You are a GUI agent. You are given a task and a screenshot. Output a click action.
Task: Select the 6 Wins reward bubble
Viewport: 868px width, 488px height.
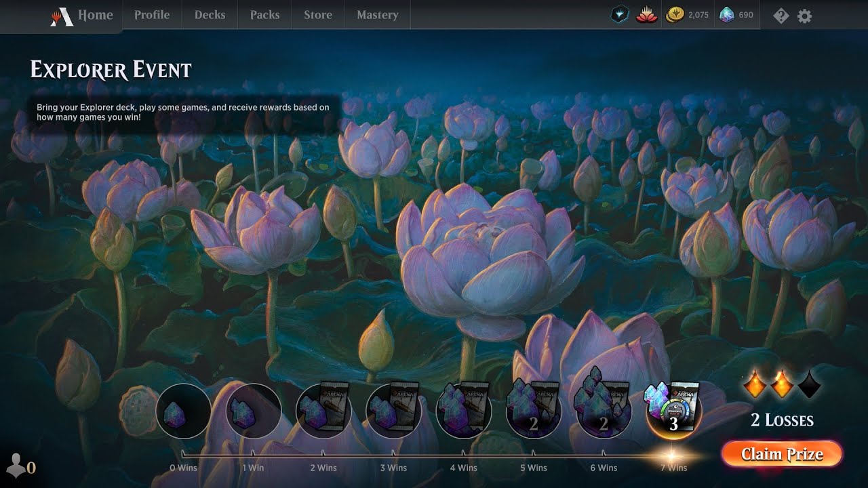tap(603, 411)
